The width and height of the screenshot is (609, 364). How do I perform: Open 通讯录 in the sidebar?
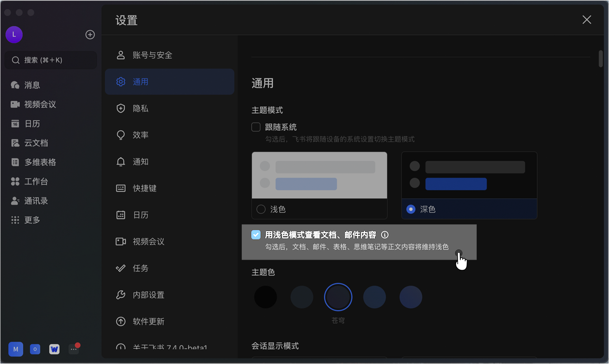click(x=36, y=201)
